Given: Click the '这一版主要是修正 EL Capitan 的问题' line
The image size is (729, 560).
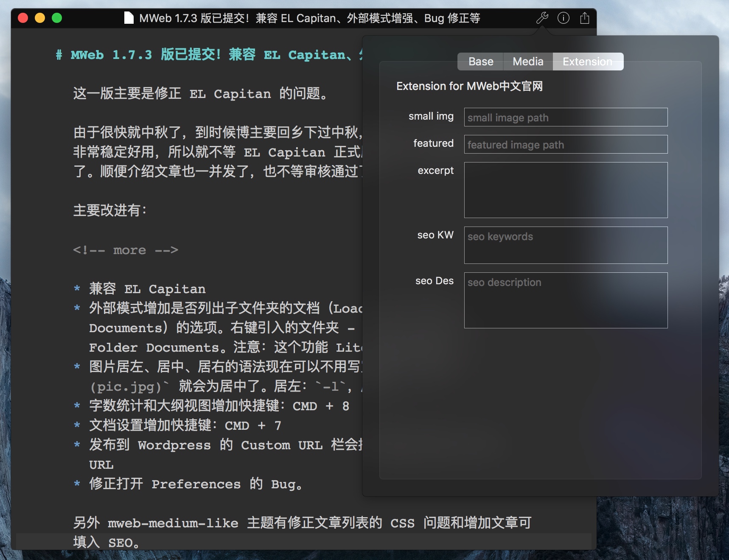Looking at the screenshot, I should click(201, 93).
